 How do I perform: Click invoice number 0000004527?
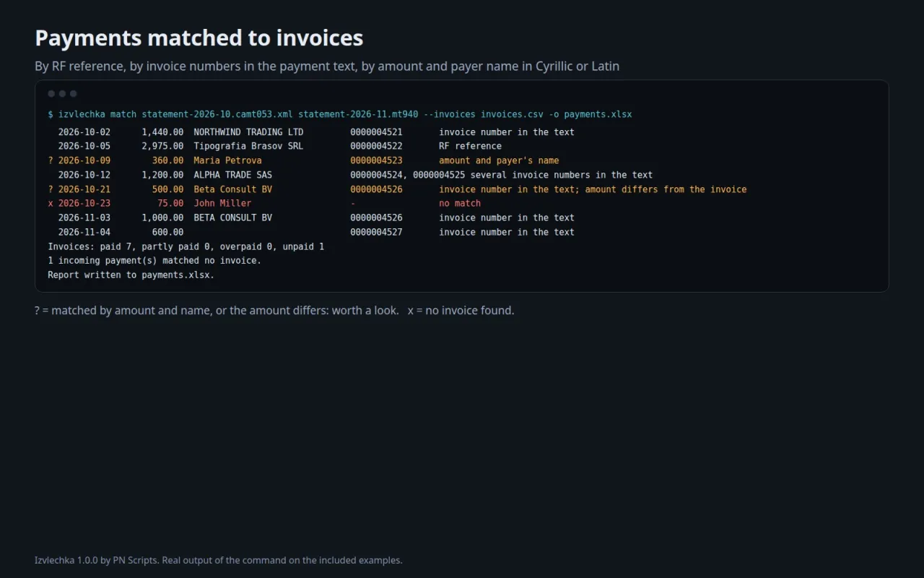[x=376, y=232]
